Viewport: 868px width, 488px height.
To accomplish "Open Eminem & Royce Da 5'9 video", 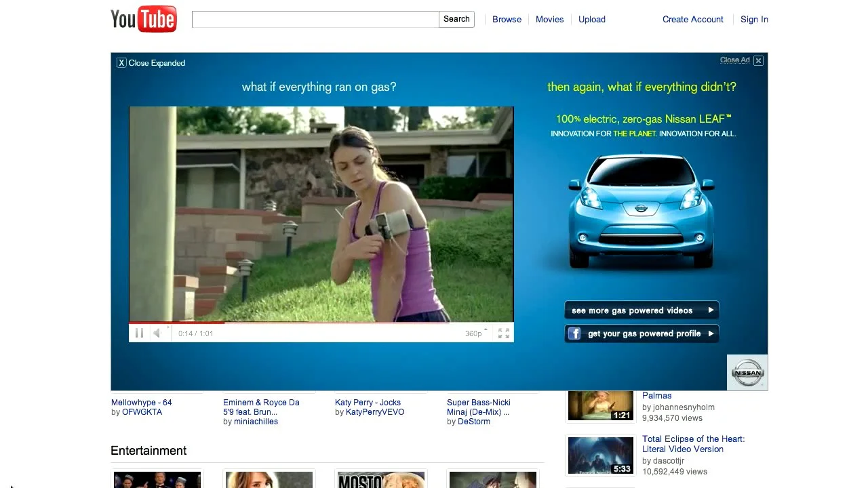I will [261, 407].
